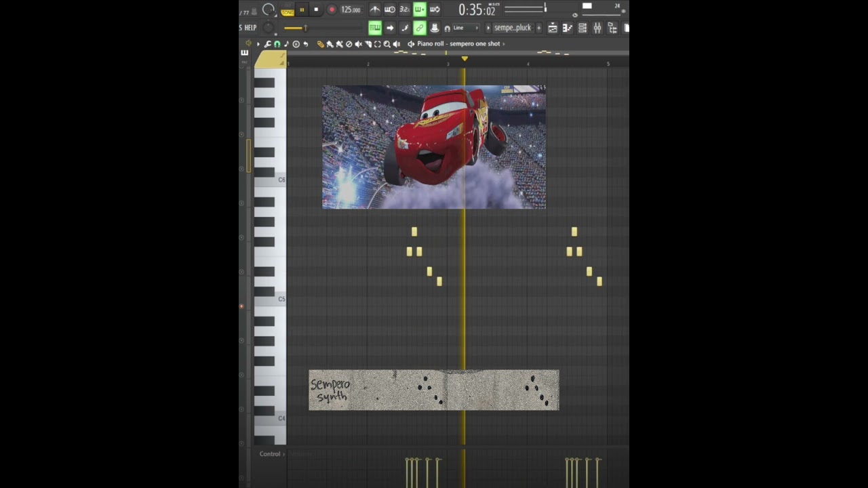
Task: Click speaker icon before Piano roll title
Action: 411,44
